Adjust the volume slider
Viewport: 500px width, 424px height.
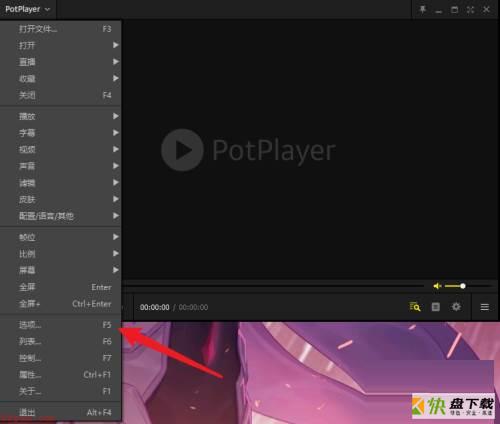[468, 286]
